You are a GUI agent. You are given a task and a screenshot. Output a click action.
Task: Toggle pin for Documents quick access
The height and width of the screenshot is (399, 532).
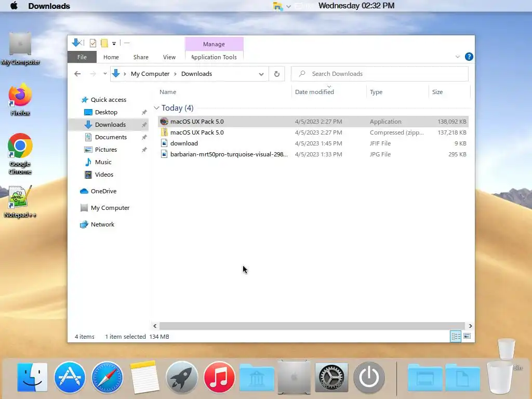tap(144, 137)
